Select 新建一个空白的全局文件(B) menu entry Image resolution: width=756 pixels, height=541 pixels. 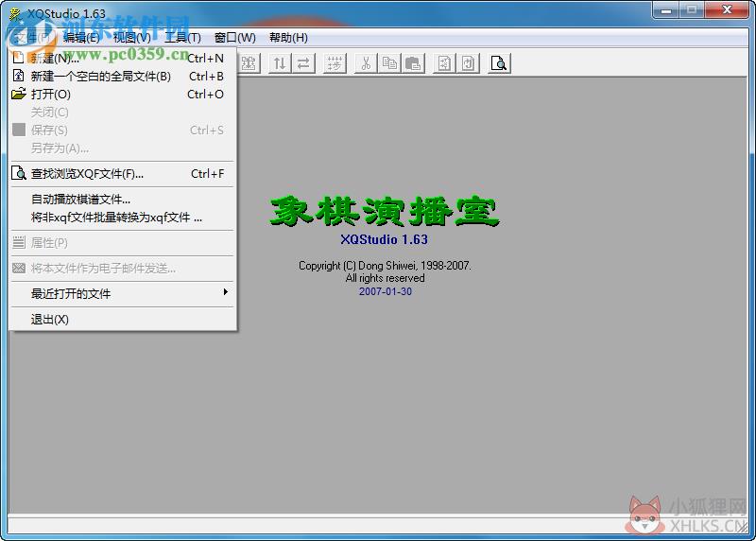pyautogui.click(x=123, y=77)
